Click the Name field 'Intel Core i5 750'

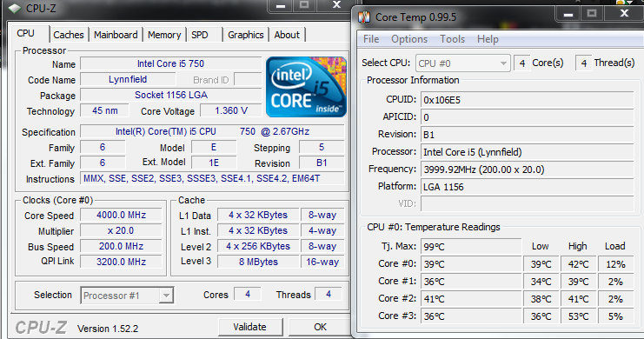[x=171, y=63]
